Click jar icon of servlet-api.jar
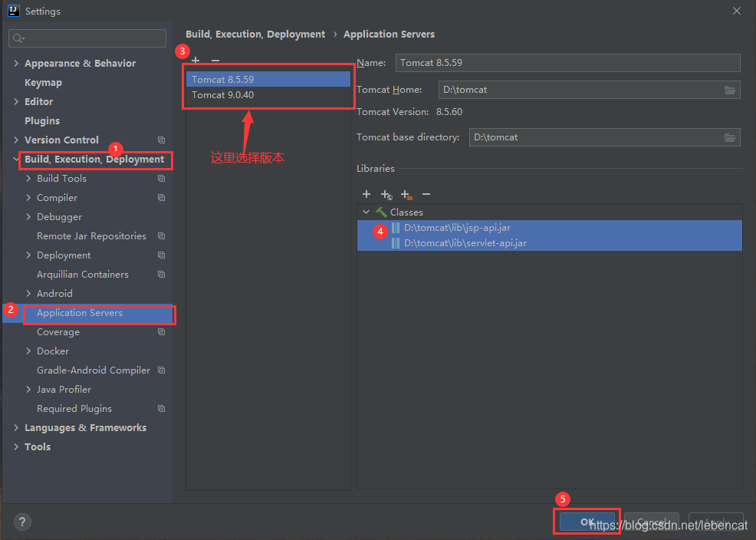The width and height of the screenshot is (756, 540). coord(396,243)
